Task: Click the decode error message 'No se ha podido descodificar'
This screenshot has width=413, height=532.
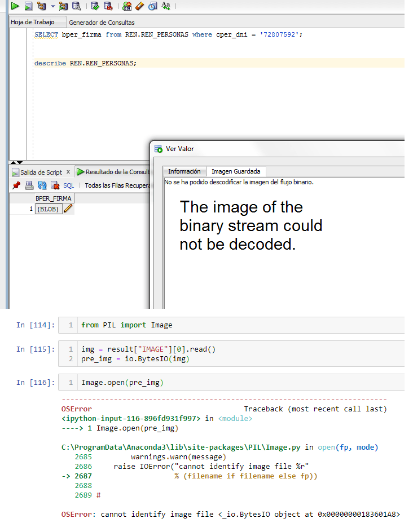Action: point(239,182)
